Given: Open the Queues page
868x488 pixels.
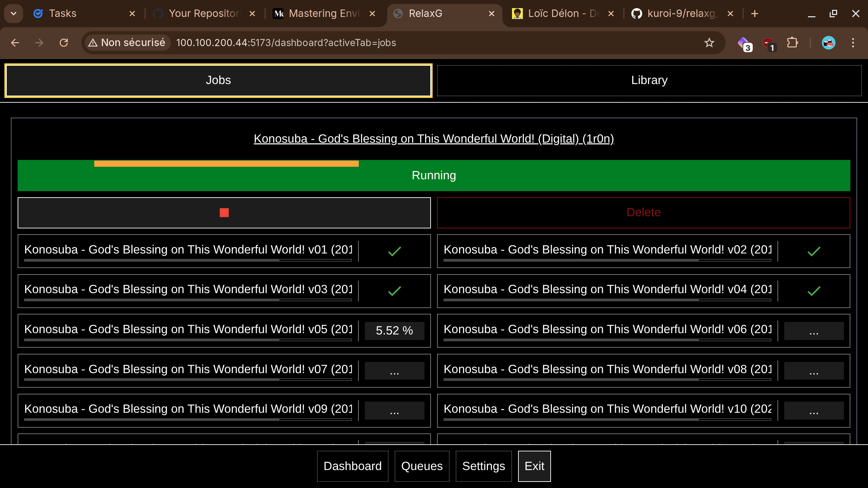Looking at the screenshot, I should (422, 466).
